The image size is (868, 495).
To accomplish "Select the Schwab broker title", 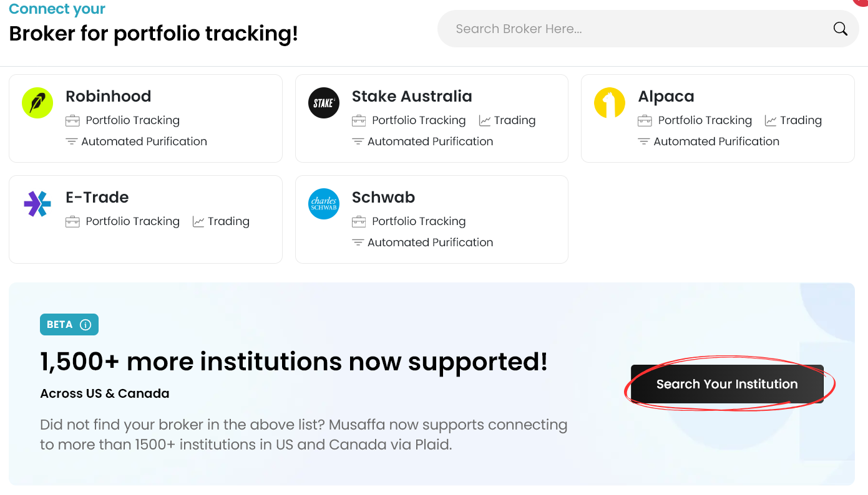I will coord(383,197).
